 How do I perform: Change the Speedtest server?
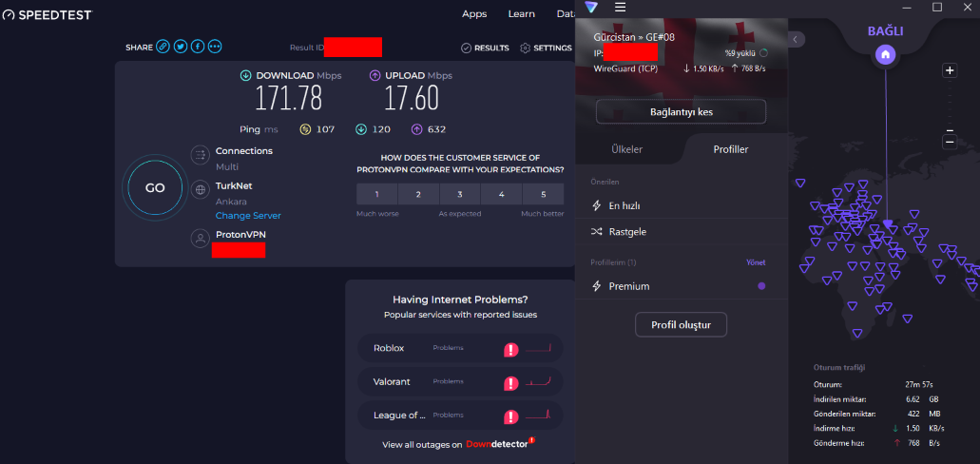(248, 216)
